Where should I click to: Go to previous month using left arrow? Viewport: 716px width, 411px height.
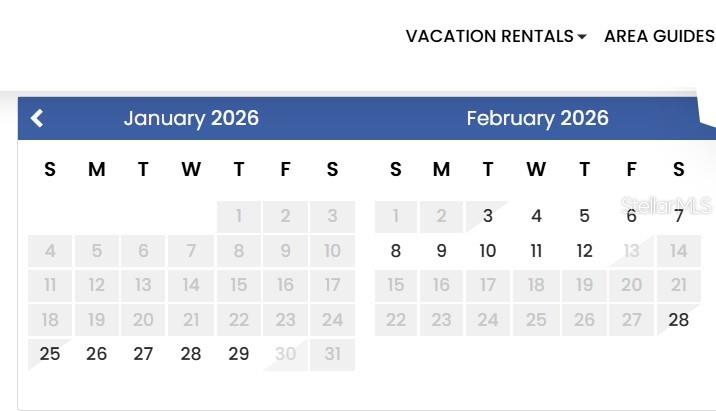(37, 118)
